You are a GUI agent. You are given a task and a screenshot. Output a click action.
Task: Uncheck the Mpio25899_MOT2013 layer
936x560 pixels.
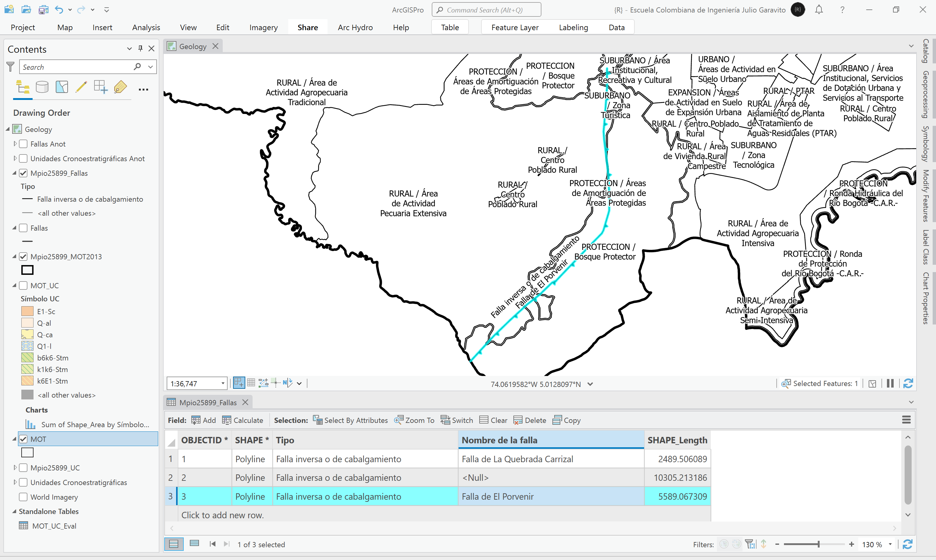pyautogui.click(x=23, y=257)
